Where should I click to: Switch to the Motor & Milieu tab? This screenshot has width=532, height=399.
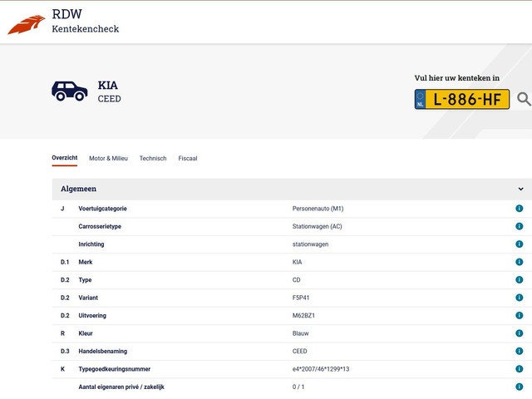tap(108, 158)
